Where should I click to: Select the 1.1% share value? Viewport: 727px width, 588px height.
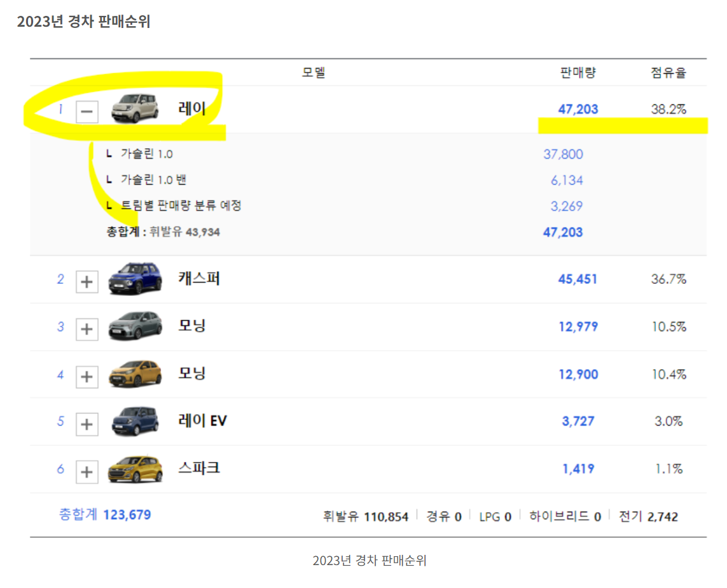(668, 469)
